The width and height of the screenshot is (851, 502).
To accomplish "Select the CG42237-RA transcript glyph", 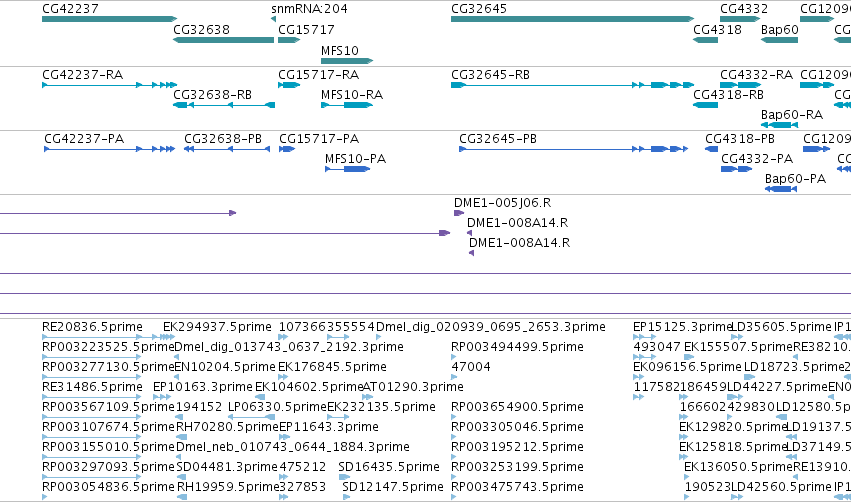I will pyautogui.click(x=110, y=85).
